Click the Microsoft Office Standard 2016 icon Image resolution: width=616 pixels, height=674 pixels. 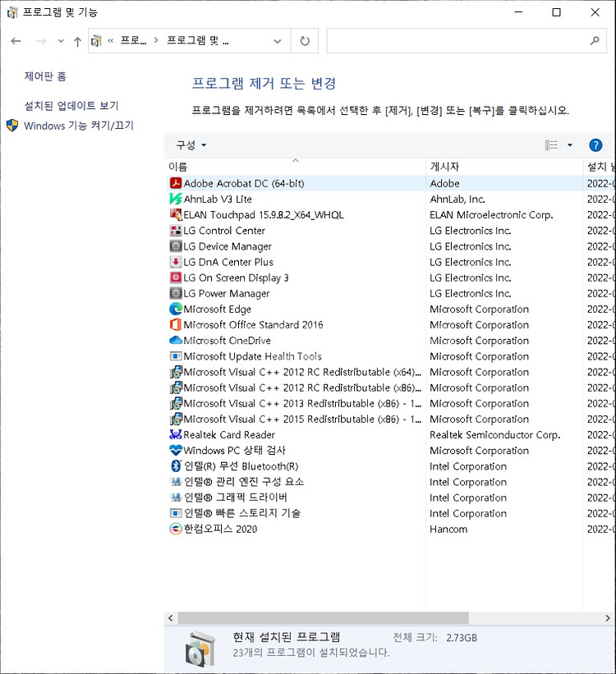(x=176, y=325)
